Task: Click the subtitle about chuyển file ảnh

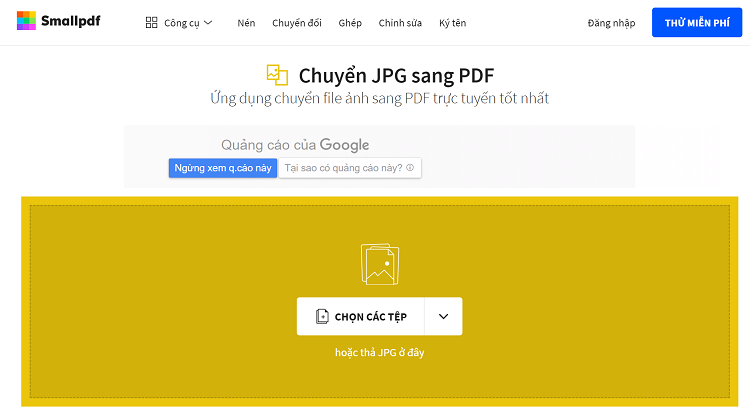Action: 379,98
